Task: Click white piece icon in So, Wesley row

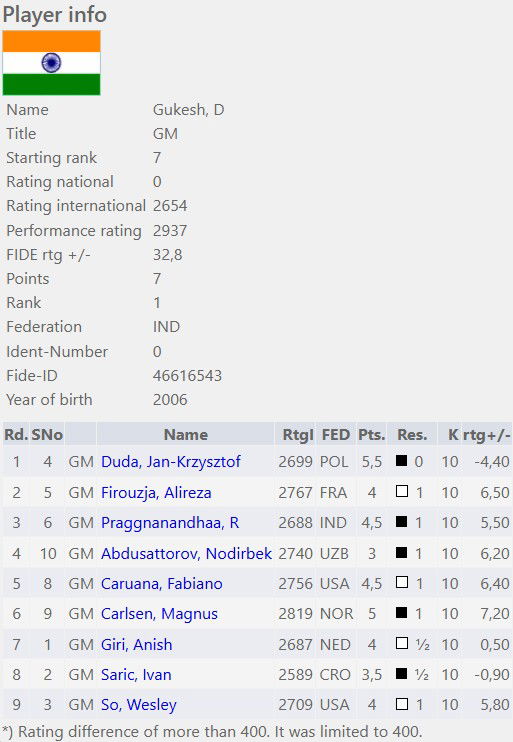Action: [401, 704]
